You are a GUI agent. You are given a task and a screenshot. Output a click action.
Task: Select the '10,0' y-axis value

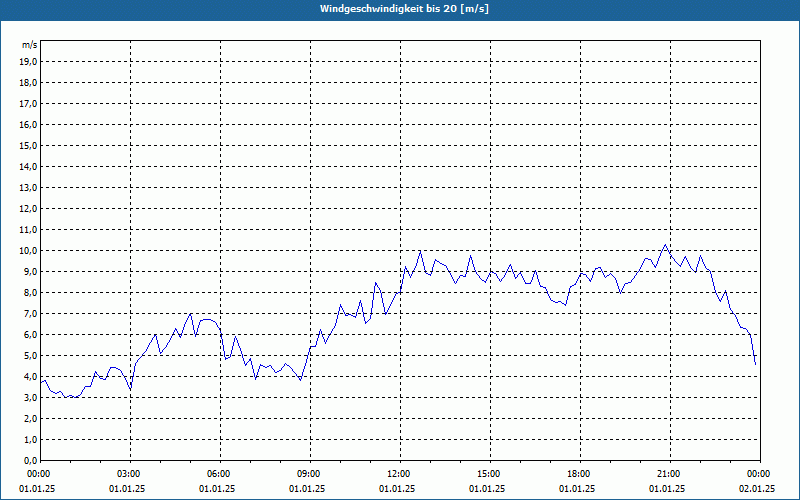(28, 251)
